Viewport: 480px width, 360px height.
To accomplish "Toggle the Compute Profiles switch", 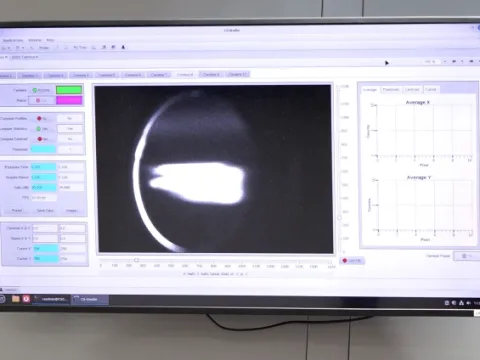I will point(42,118).
